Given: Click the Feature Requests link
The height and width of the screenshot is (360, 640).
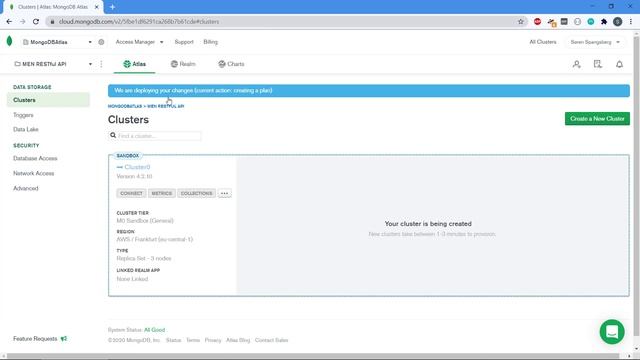Looking at the screenshot, I should tap(35, 339).
